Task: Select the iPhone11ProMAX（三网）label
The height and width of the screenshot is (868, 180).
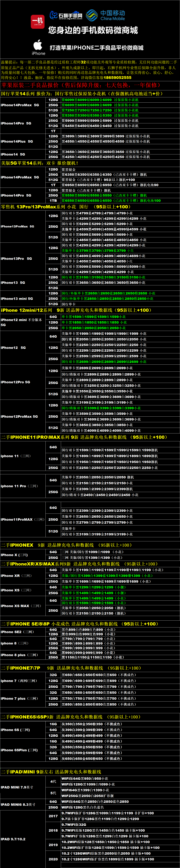Action: pyautogui.click(x=23, y=519)
